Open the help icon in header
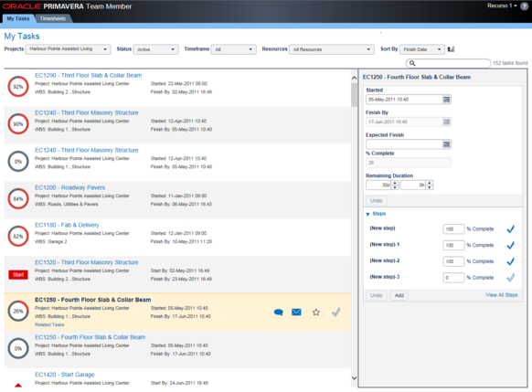 525,6
